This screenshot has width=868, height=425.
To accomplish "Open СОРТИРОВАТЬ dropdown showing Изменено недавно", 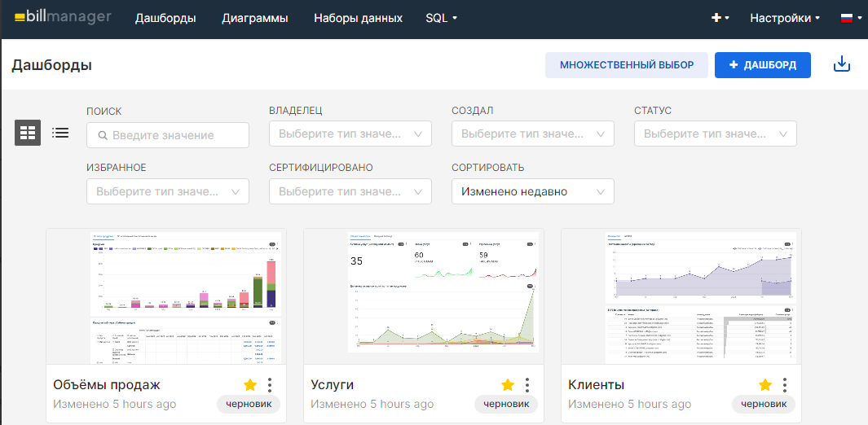I will coord(533,192).
